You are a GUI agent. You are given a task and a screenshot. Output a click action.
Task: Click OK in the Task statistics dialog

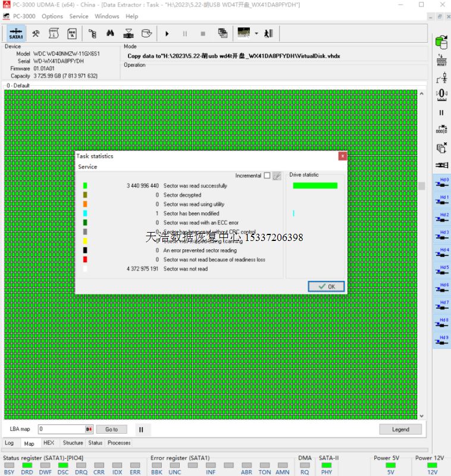326,286
